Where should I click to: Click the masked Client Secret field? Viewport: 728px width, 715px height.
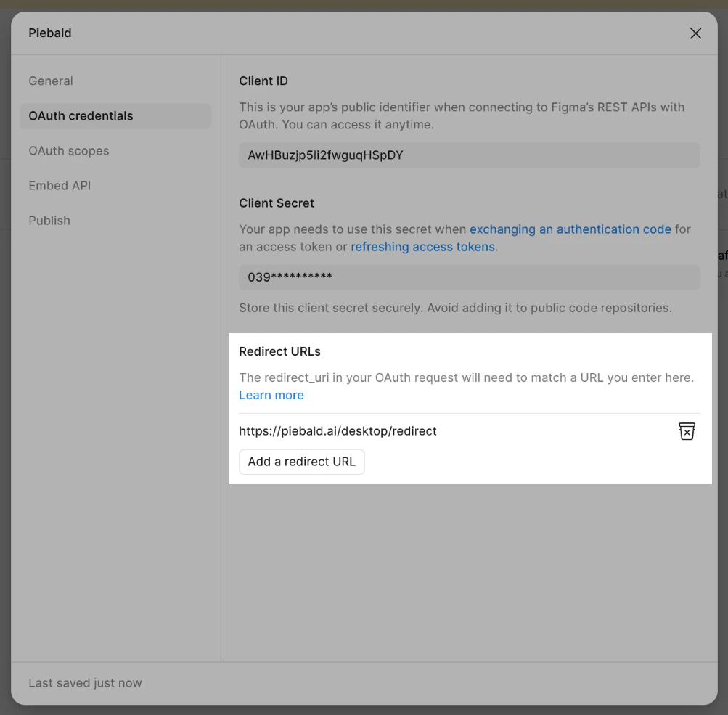coord(470,277)
